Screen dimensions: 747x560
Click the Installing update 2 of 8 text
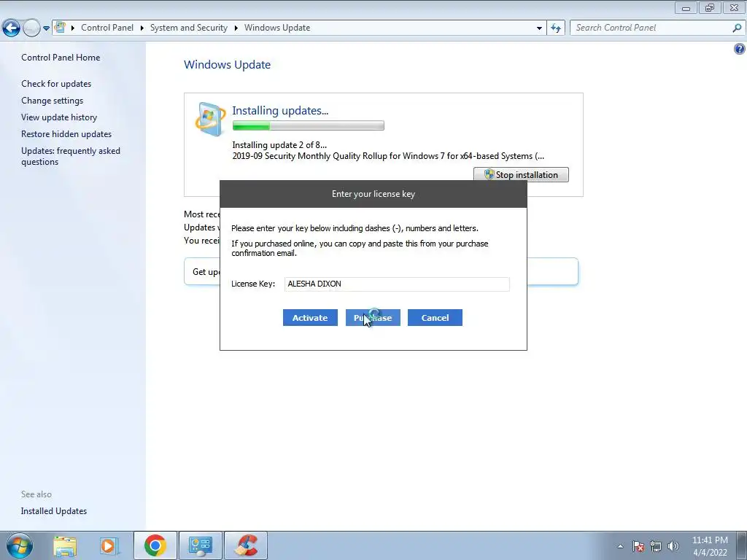pyautogui.click(x=279, y=145)
